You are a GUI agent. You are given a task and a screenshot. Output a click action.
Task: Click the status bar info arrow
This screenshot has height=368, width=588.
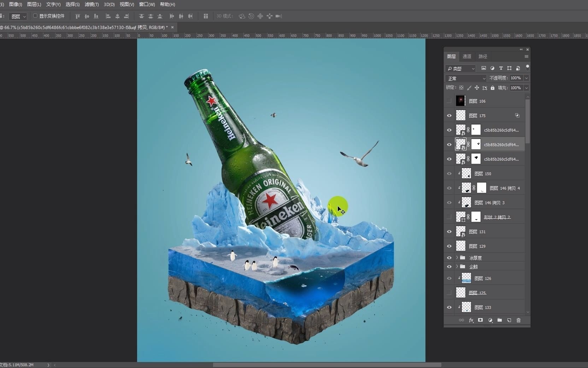point(48,365)
